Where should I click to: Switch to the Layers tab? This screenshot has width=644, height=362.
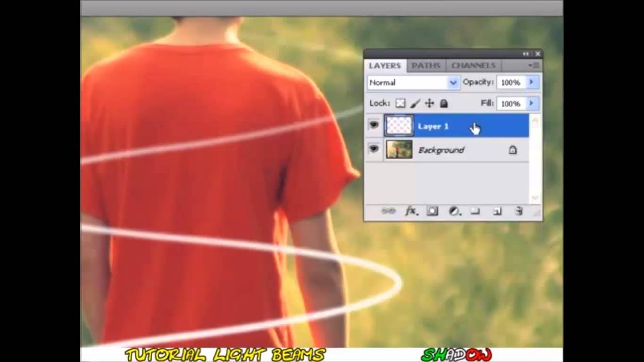click(x=384, y=66)
